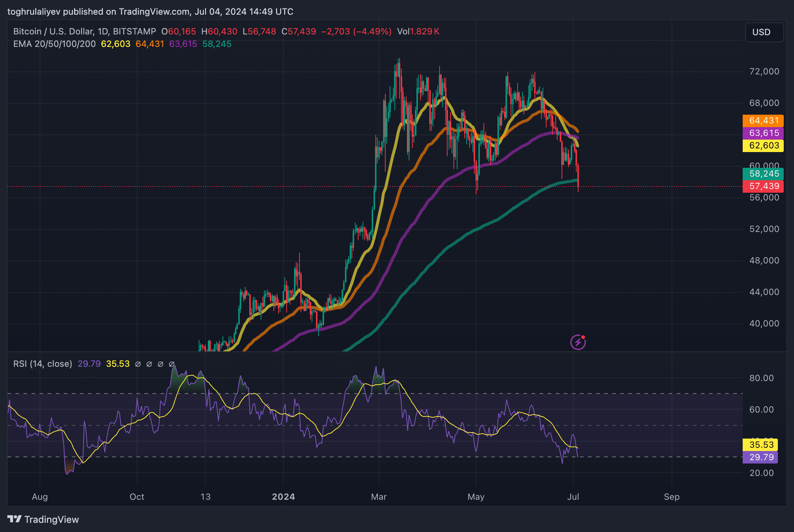Click the last empty-value symbol in RSI legend
This screenshot has width=794, height=532.
tap(171, 364)
